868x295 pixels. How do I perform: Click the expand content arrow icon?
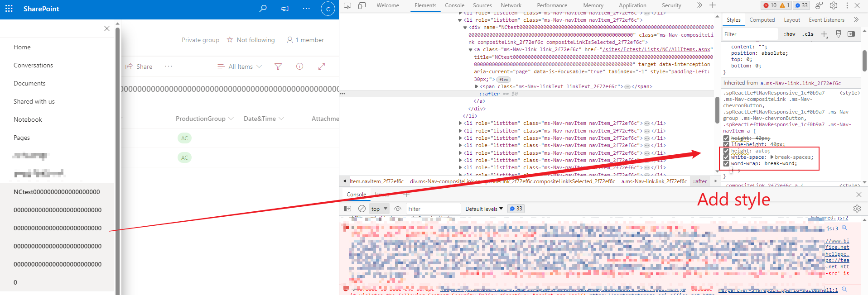[322, 67]
